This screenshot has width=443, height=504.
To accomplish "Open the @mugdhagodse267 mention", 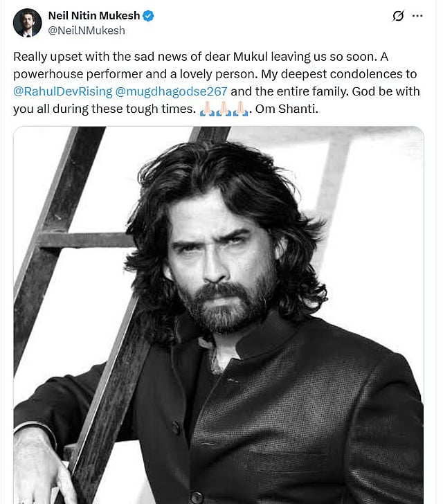I will coord(172,91).
